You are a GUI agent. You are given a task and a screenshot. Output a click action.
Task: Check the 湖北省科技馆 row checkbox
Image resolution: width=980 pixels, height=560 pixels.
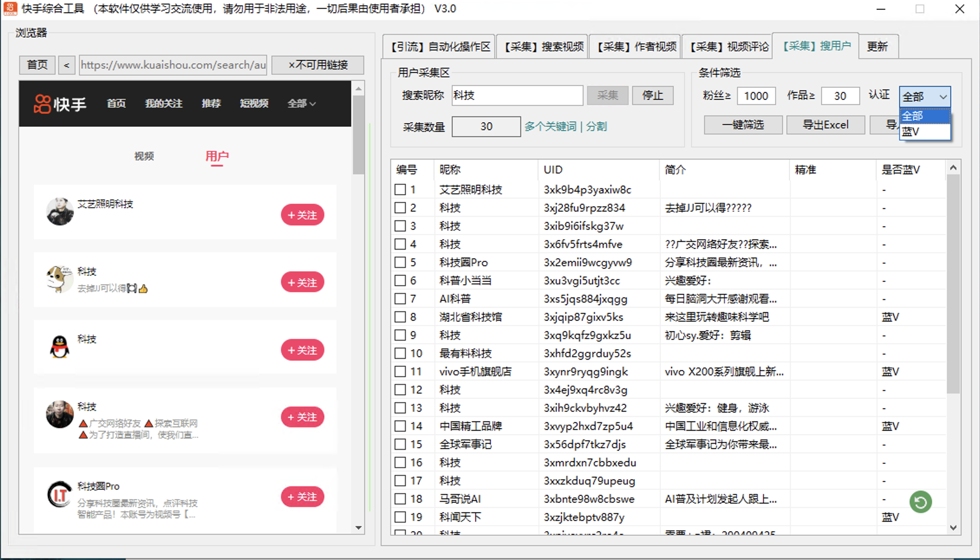[400, 317]
